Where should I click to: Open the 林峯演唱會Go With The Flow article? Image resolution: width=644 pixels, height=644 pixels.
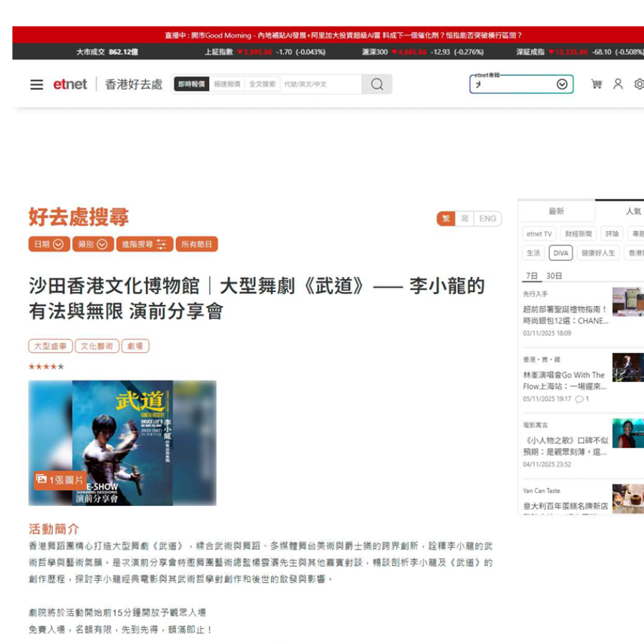[x=565, y=381]
